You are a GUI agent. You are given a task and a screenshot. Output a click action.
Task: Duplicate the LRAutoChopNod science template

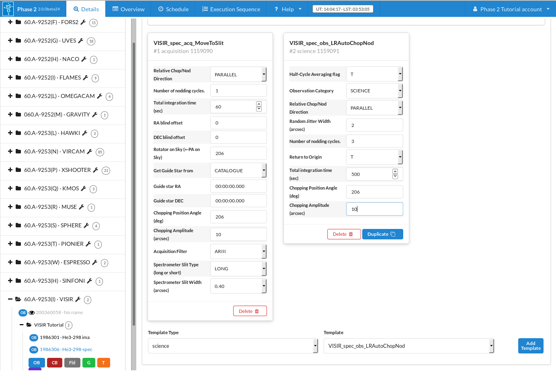[382, 234]
